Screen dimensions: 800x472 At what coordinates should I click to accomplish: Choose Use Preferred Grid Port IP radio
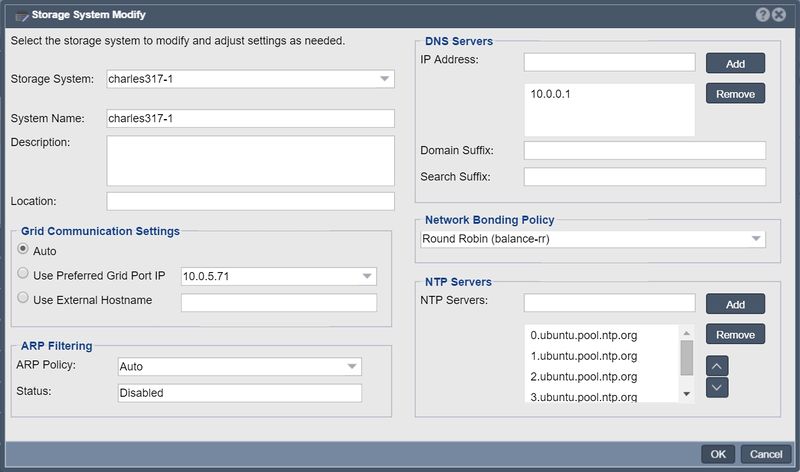coord(23,273)
